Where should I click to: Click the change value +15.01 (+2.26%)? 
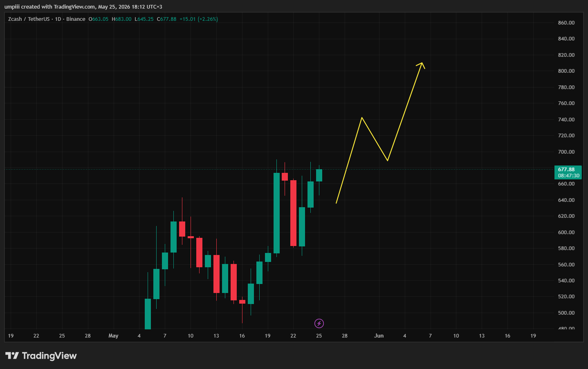[x=199, y=19]
